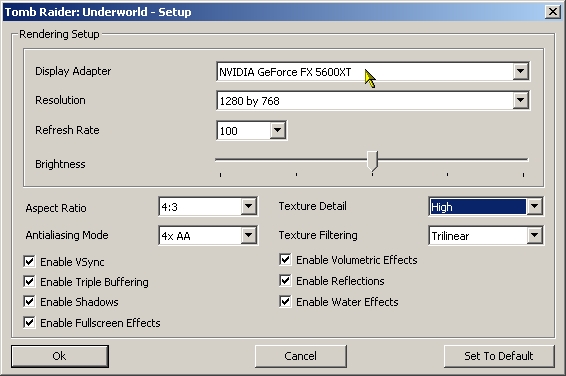Click the Brightness slider handle

click(x=372, y=161)
